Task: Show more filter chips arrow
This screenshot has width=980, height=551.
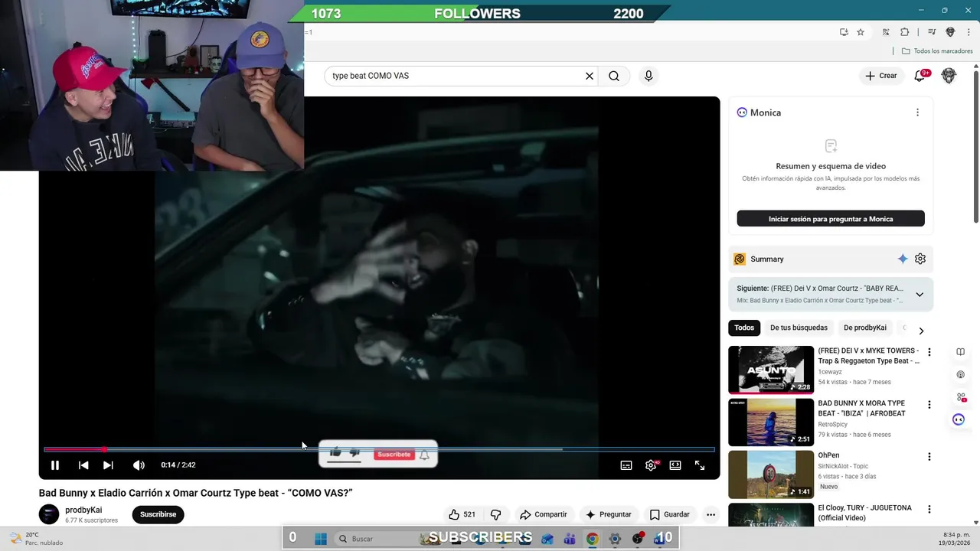Action: coord(921,331)
